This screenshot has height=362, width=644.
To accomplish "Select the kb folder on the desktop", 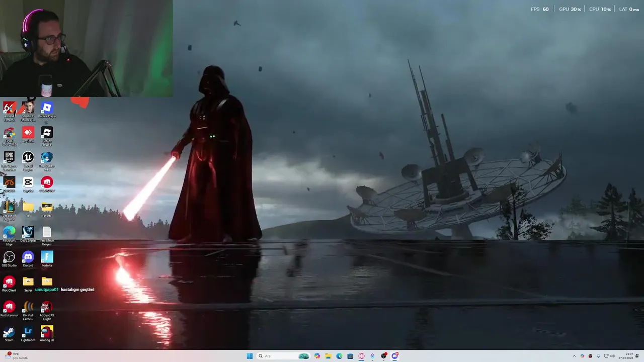I will coord(28,209).
